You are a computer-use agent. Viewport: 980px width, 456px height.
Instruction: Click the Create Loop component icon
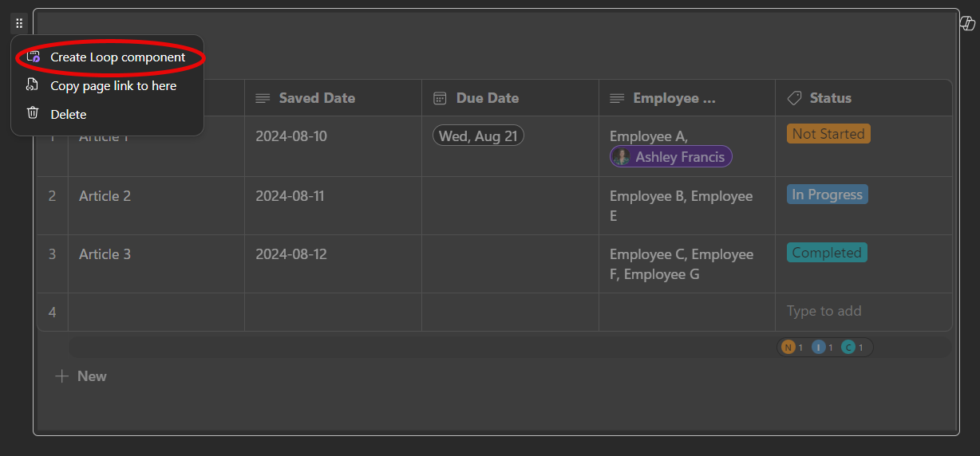pos(33,57)
